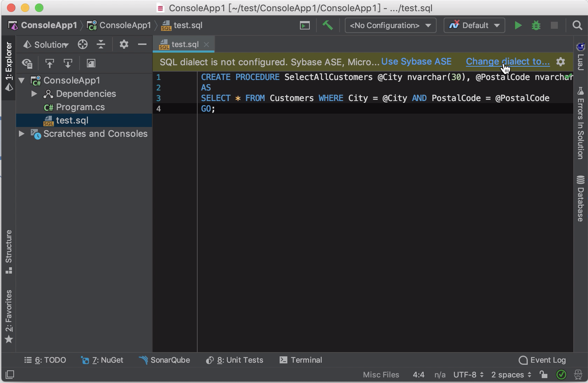
Task: Open the No Configuration dropdown
Action: (x=390, y=25)
